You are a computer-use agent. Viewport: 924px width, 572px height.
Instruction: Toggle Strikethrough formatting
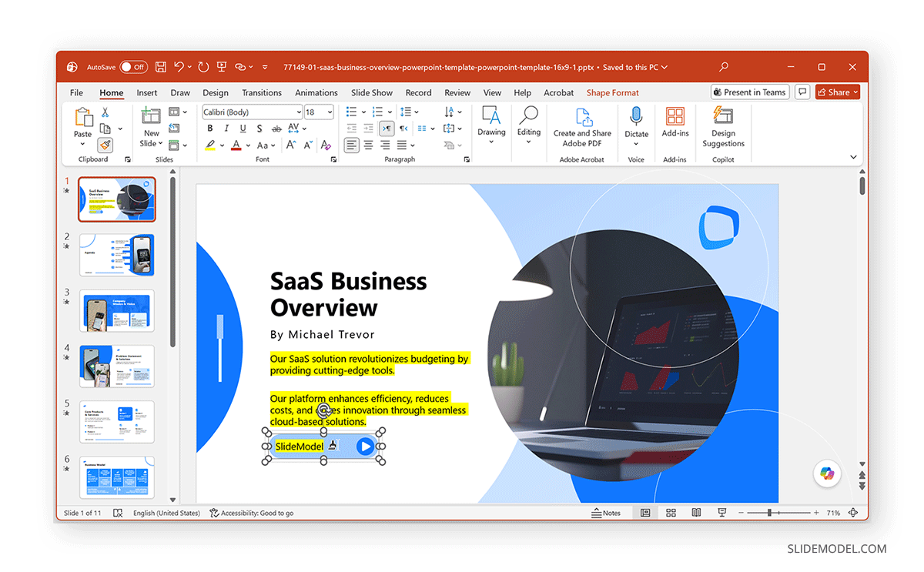point(276,129)
